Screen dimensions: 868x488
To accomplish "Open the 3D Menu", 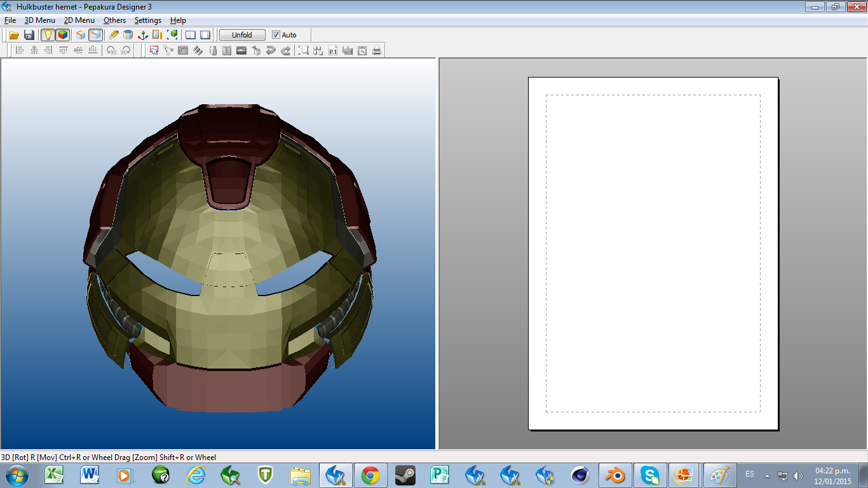I will pyautogui.click(x=39, y=20).
